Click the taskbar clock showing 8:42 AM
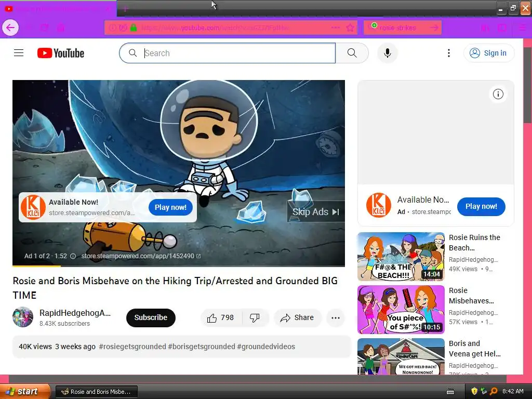The image size is (532, 399). (513, 391)
